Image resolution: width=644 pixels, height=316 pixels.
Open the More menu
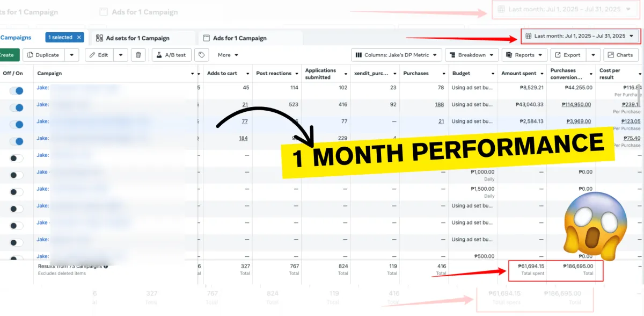(x=228, y=55)
